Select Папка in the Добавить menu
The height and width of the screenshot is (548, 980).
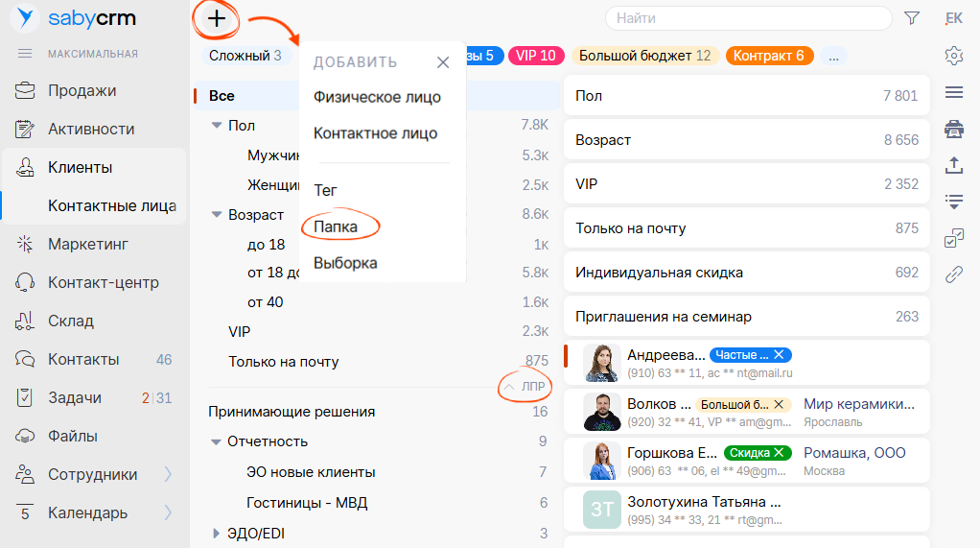pyautogui.click(x=336, y=226)
